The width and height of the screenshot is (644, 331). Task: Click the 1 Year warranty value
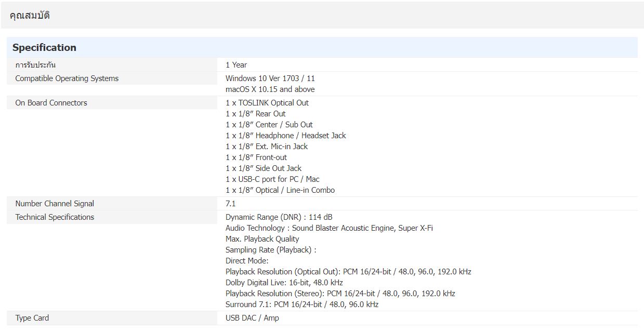pyautogui.click(x=236, y=65)
